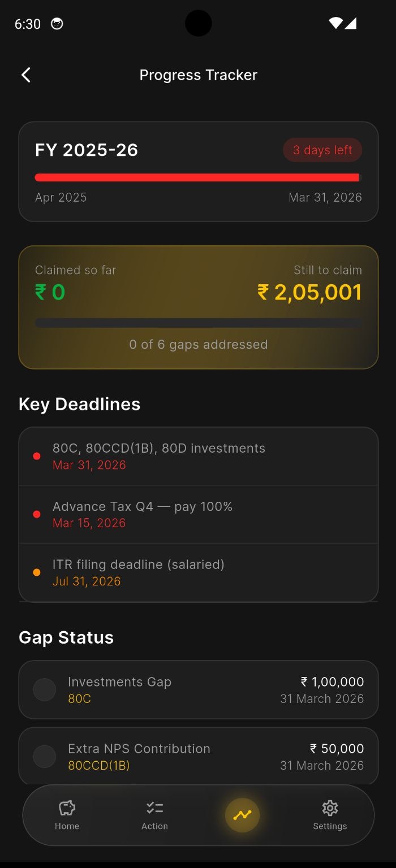Viewport: 396px width, 868px height.
Task: Tap the status bar notification face icon
Action: click(57, 24)
